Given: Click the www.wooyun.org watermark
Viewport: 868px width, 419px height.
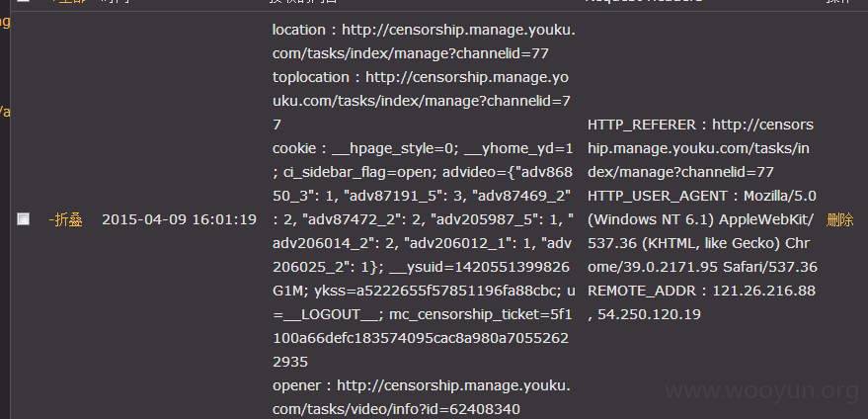Looking at the screenshot, I should pos(761,391).
